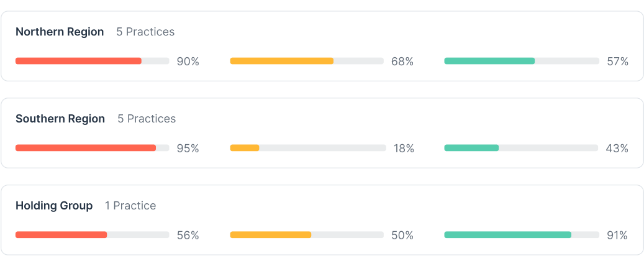Click Southern Region's yellow 18% progress bar

tap(308, 148)
